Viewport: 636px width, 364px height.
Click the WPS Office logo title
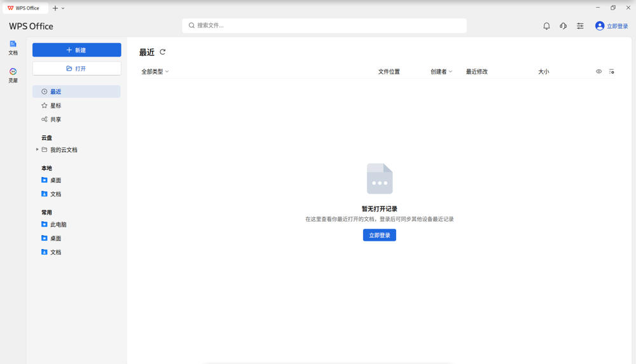pos(31,26)
